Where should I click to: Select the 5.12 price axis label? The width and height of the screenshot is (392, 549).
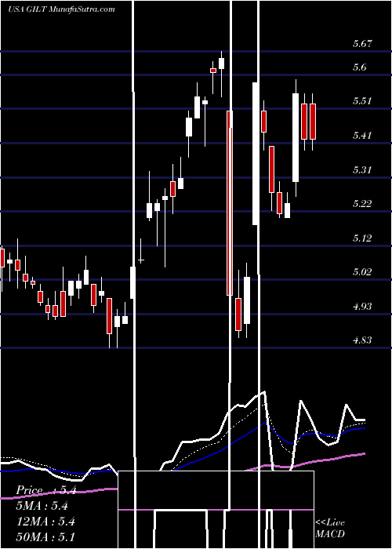click(x=362, y=238)
